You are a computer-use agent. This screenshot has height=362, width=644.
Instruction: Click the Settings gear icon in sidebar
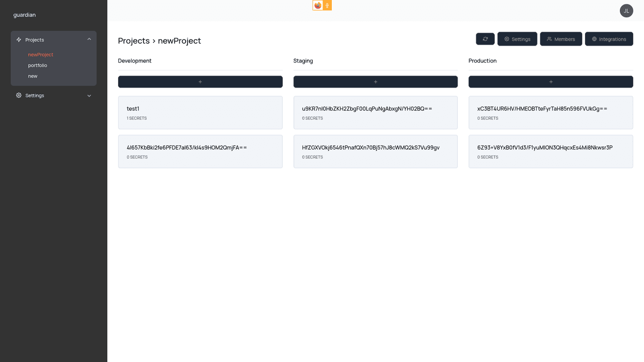(19, 95)
